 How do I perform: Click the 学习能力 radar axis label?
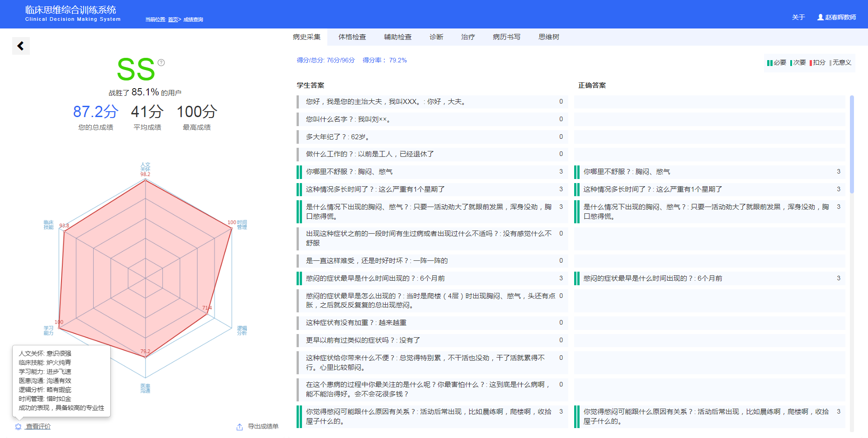point(48,330)
